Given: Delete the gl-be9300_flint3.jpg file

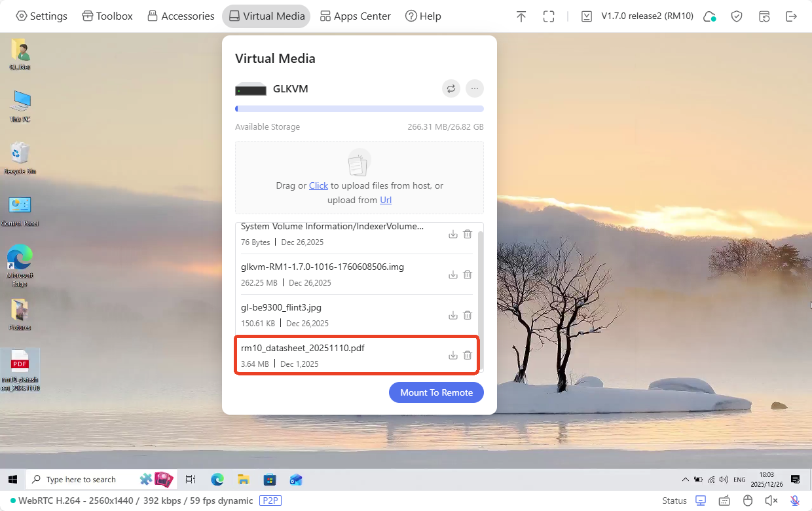Looking at the screenshot, I should pyautogui.click(x=468, y=315).
